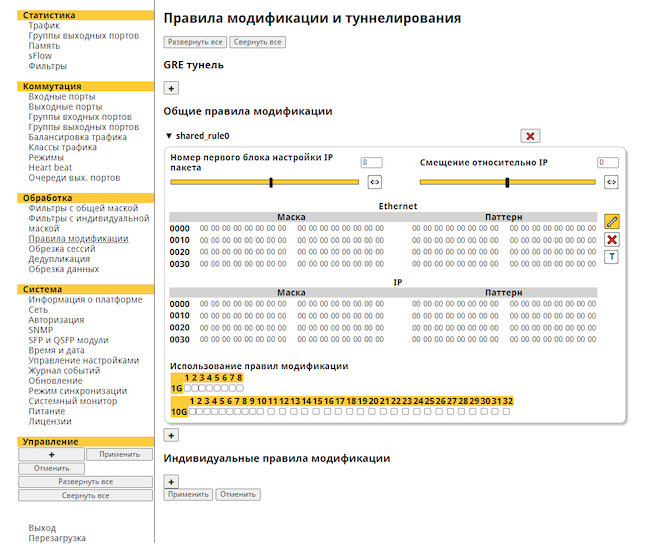Toggle 1G port 4 checkbox
The image size is (650, 559).
(x=210, y=388)
